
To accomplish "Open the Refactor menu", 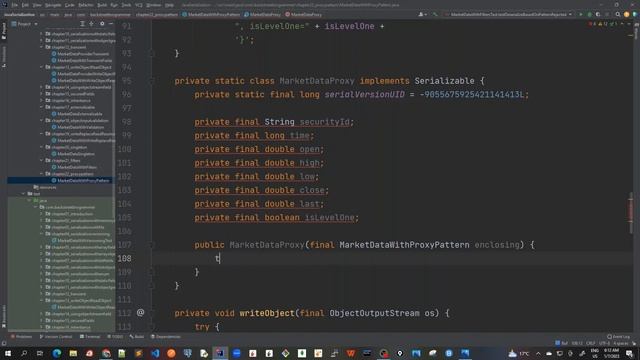I will (86, 5).
